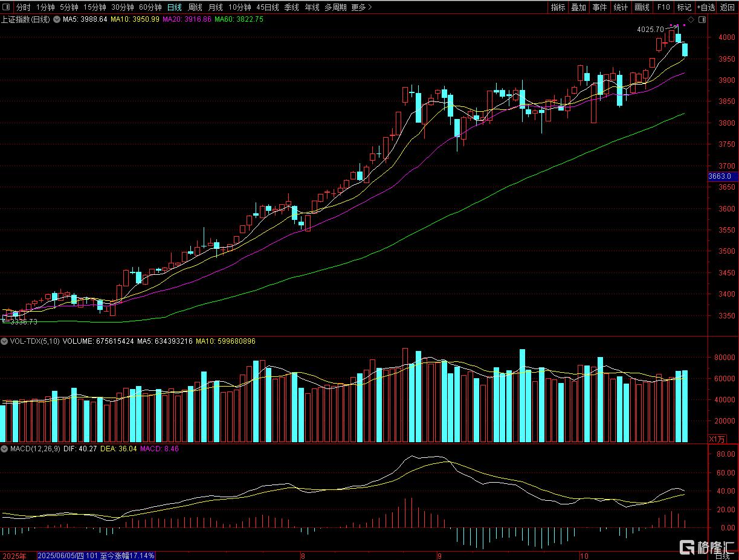Select the 60分钟 period tab
The image size is (739, 560).
[x=150, y=8]
